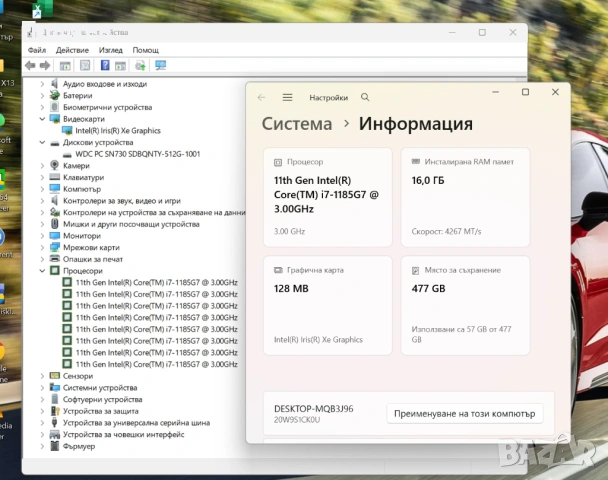
Task: Expand the Камери node
Action: [42, 166]
